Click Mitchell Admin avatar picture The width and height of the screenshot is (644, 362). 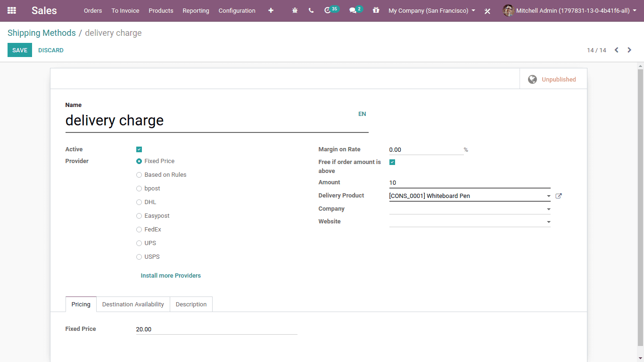[508, 10]
